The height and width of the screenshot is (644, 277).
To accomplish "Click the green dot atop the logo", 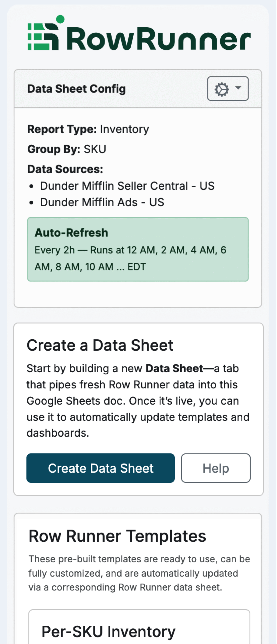I will 60,19.
